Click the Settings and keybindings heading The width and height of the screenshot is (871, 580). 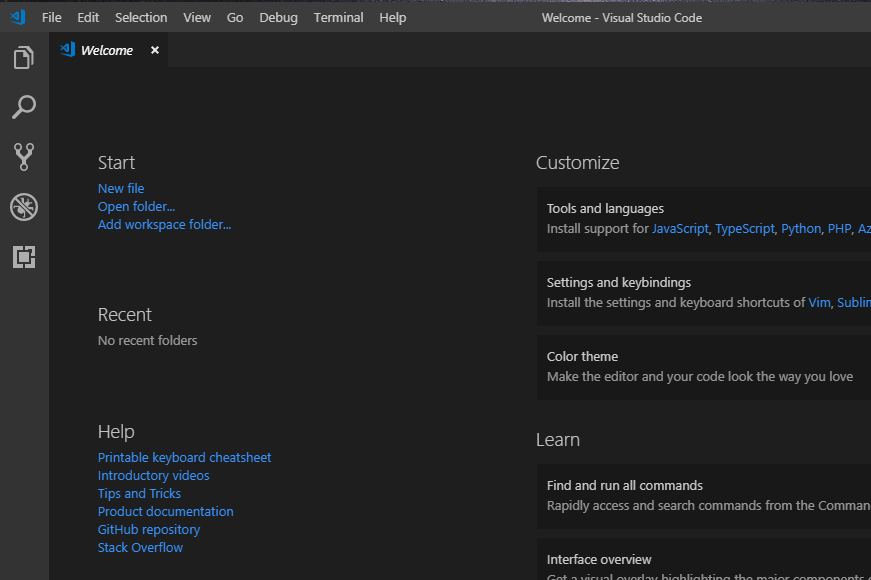pyautogui.click(x=619, y=282)
